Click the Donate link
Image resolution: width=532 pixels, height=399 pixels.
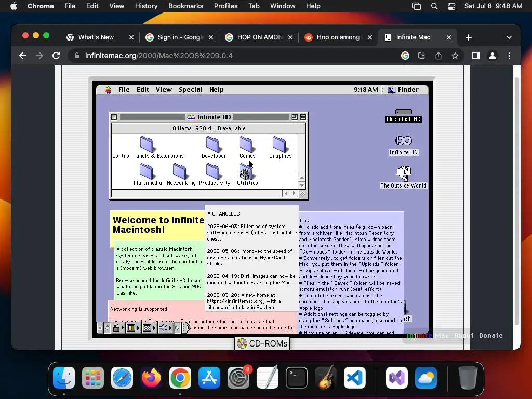click(490, 335)
